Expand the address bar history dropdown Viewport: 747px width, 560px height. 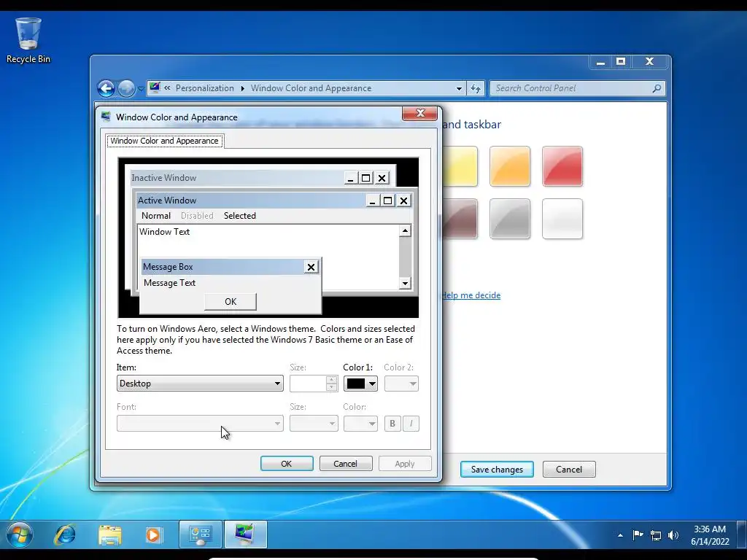click(459, 88)
